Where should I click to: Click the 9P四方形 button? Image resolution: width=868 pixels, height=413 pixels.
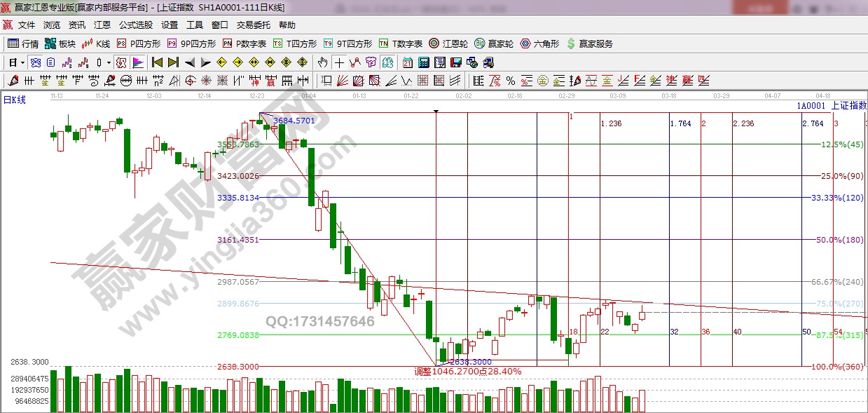192,43
